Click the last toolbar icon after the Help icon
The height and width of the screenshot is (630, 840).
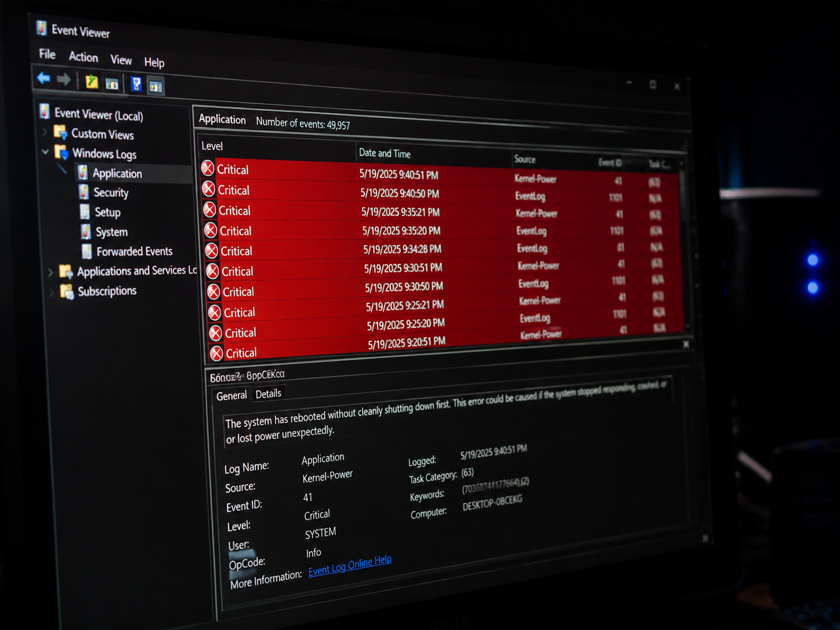click(x=155, y=86)
